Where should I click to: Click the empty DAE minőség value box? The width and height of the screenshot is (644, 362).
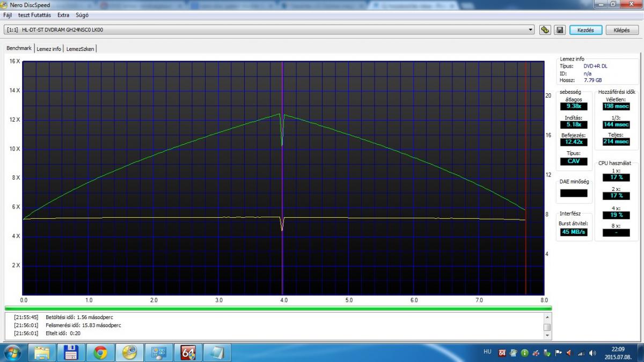click(x=574, y=193)
